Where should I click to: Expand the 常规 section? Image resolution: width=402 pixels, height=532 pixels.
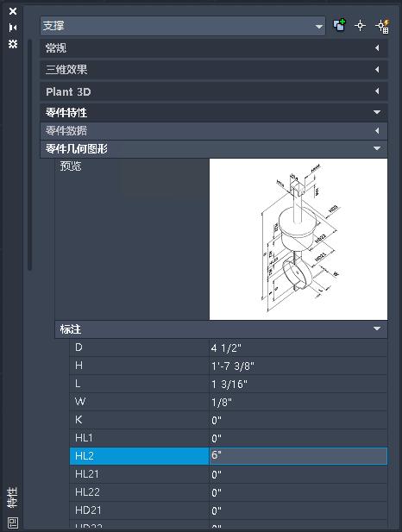click(x=214, y=48)
